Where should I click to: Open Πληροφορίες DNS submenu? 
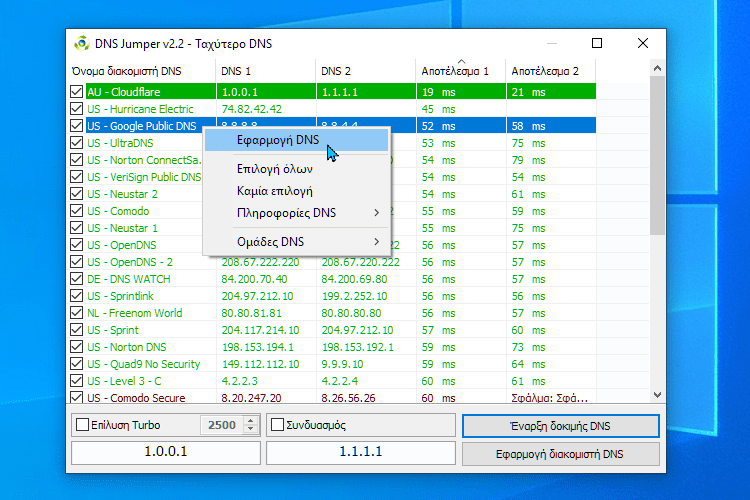click(297, 213)
